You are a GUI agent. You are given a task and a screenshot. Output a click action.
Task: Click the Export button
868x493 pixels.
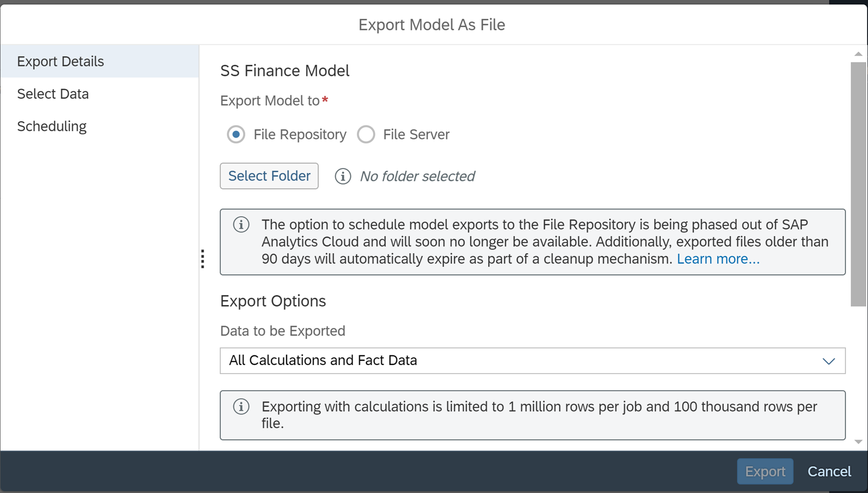point(765,471)
